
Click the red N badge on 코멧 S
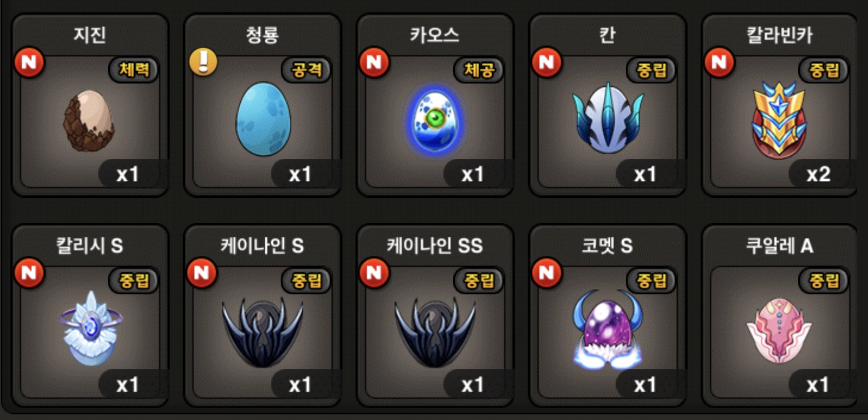click(x=547, y=273)
